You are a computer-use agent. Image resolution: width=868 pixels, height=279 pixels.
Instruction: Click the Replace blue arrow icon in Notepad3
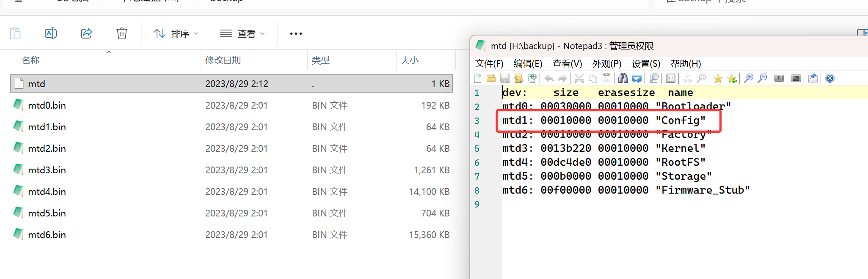click(x=637, y=78)
